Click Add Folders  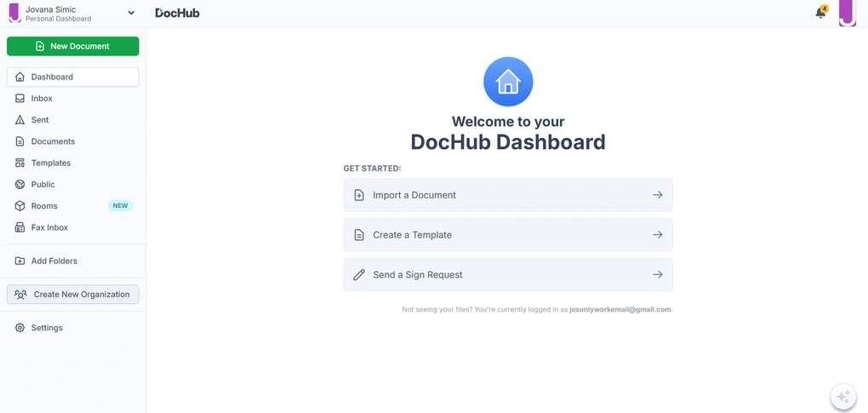pos(73,261)
